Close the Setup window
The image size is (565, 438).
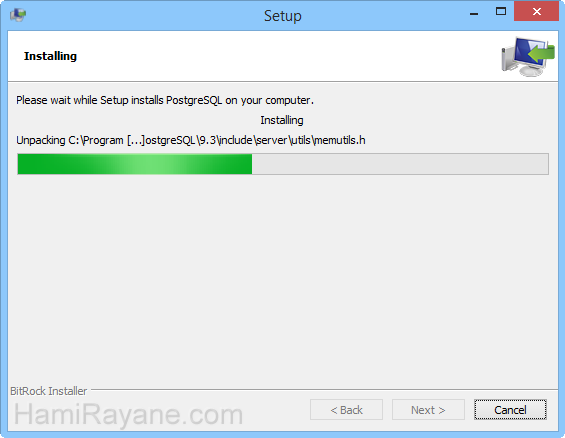click(x=537, y=12)
